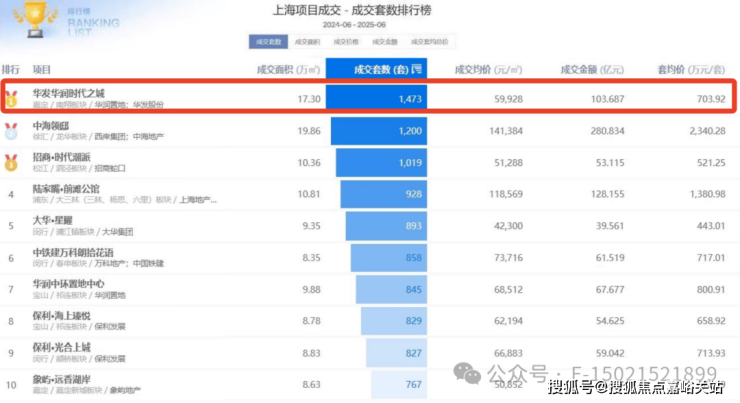Viewport: 740px width, 403px height.
Task: Select the 成交套数 tab
Action: pyautogui.click(x=268, y=42)
